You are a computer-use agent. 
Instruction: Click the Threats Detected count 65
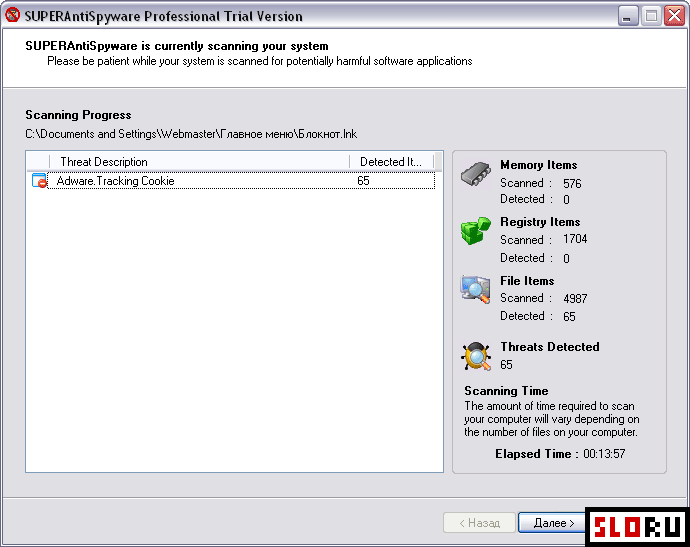pos(506,364)
